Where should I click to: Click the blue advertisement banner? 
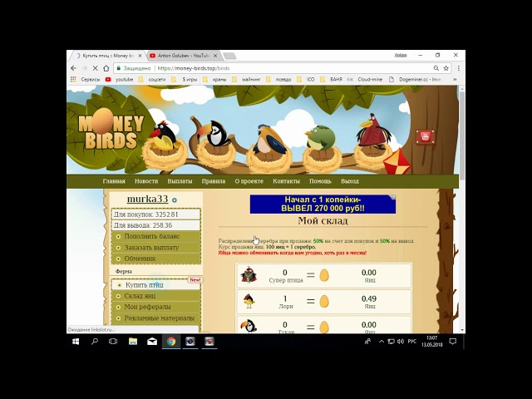pyautogui.click(x=323, y=204)
